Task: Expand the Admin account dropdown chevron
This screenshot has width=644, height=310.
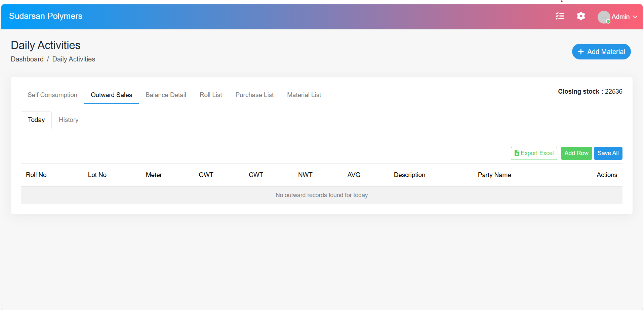Action: coord(635,17)
